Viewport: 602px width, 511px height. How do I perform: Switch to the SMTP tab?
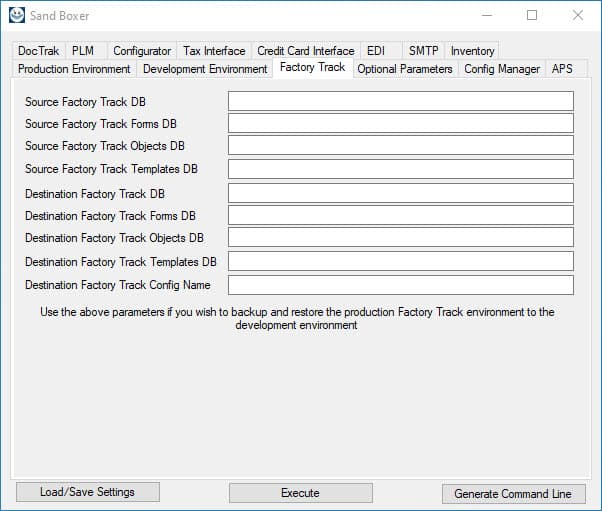coord(423,51)
